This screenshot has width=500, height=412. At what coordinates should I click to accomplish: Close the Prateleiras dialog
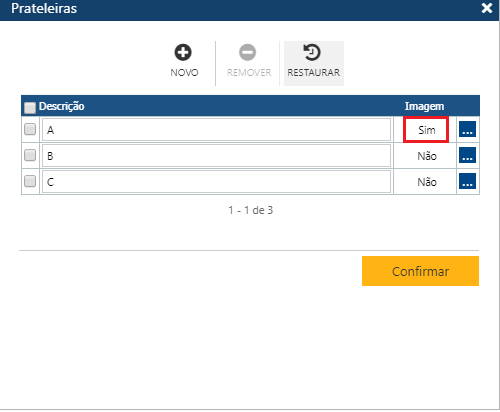pyautogui.click(x=487, y=8)
